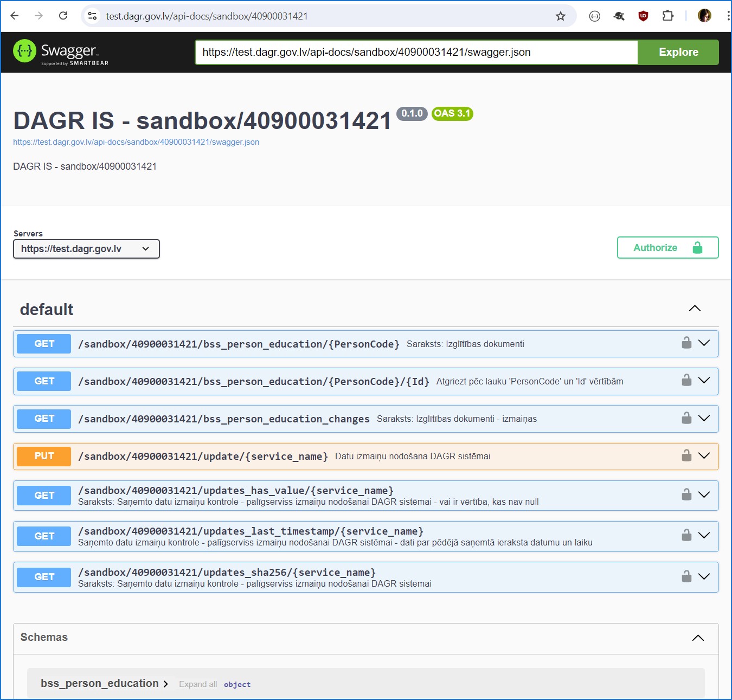
Task: Click the lock icon on the PUT update row
Action: pyautogui.click(x=686, y=455)
